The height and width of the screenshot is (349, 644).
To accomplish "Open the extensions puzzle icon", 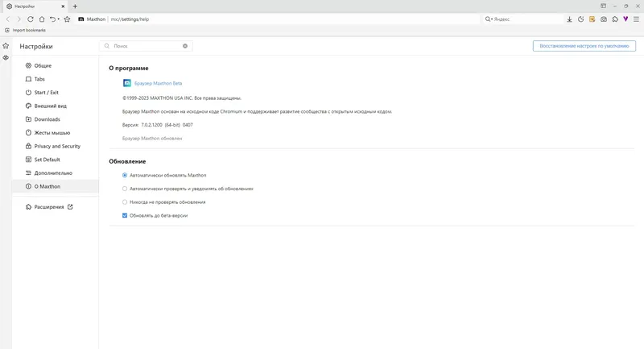I will 614,19.
